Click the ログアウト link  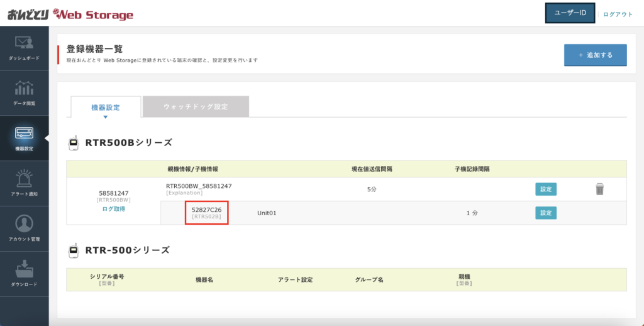pyautogui.click(x=618, y=14)
